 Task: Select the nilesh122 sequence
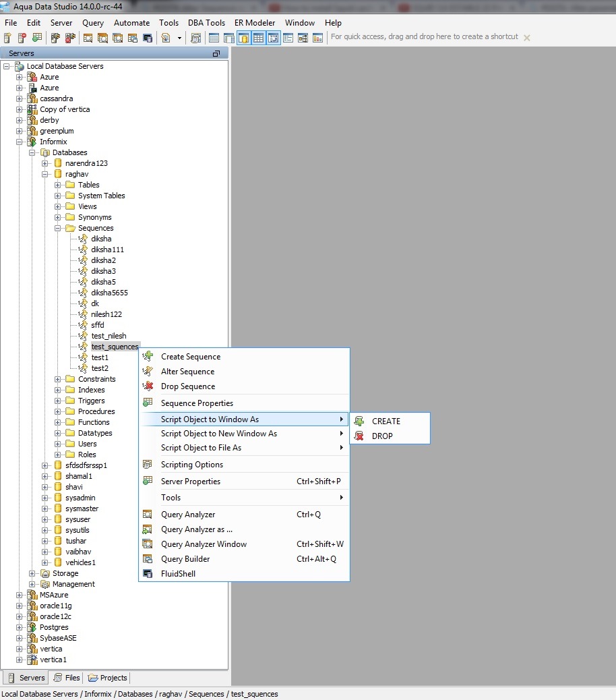[106, 314]
